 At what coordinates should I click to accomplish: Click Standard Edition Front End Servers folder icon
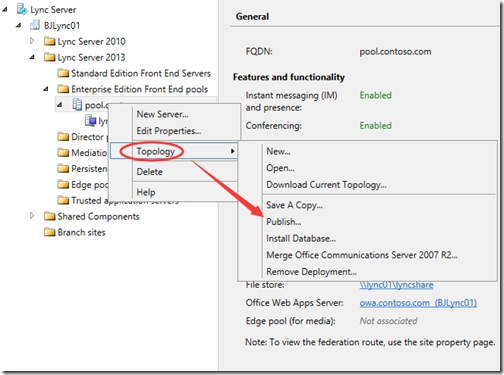click(63, 73)
